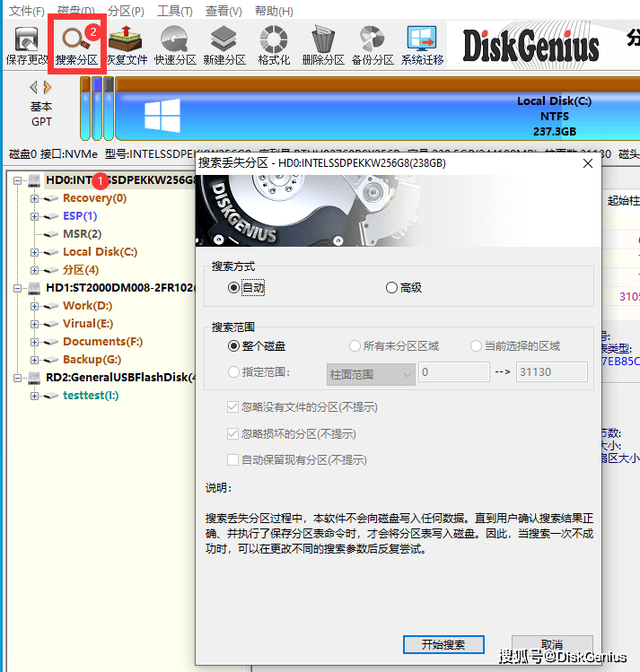Open the Search Partitions (搜索分区) tool
The height and width of the screenshot is (672, 640).
[76, 45]
